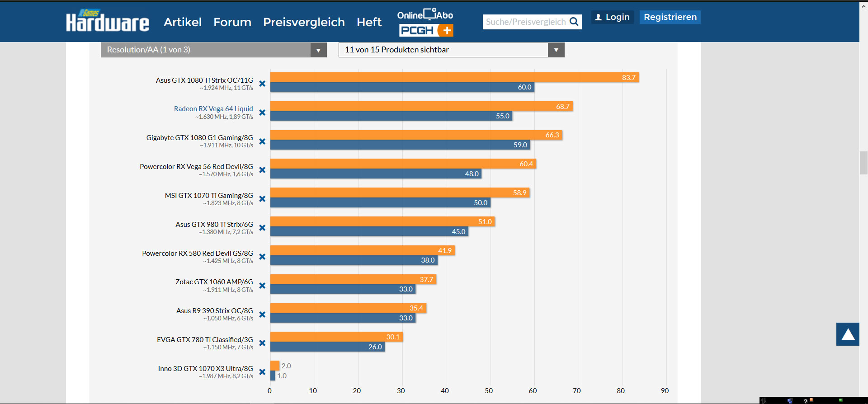Click the 58.9 value on the orange bar

tap(520, 193)
